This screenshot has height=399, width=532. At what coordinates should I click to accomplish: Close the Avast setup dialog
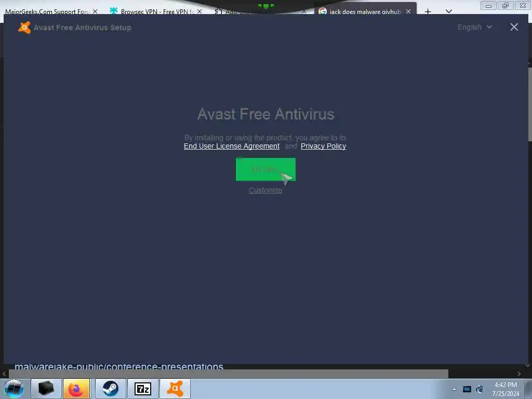514,27
